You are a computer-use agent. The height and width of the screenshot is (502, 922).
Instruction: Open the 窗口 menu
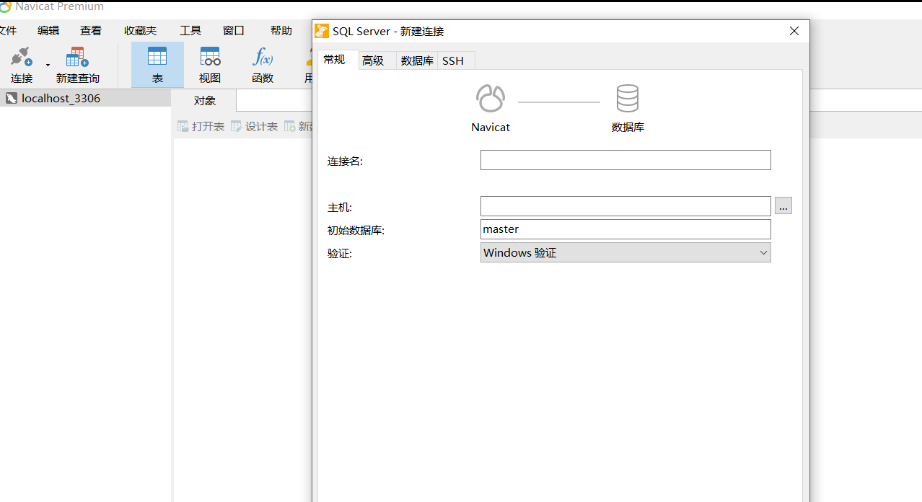pyautogui.click(x=233, y=31)
